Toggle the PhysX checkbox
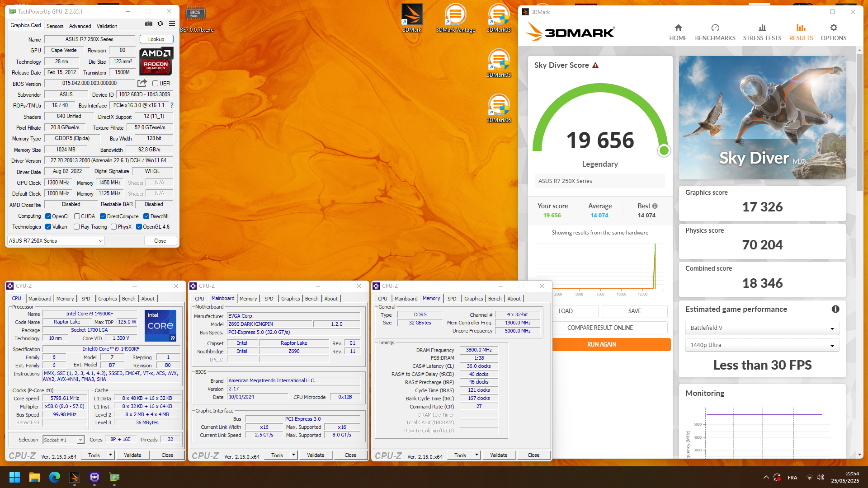This screenshot has width=868, height=488. [113, 227]
